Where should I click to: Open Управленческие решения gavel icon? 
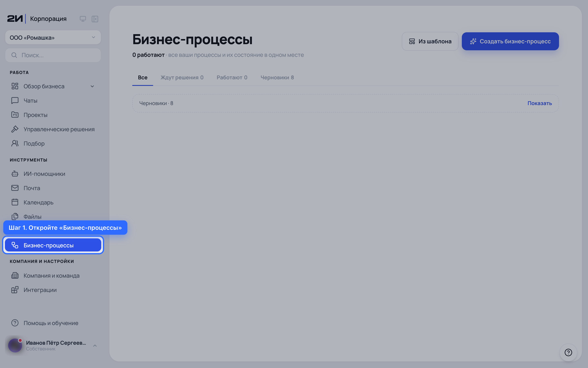pyautogui.click(x=15, y=129)
